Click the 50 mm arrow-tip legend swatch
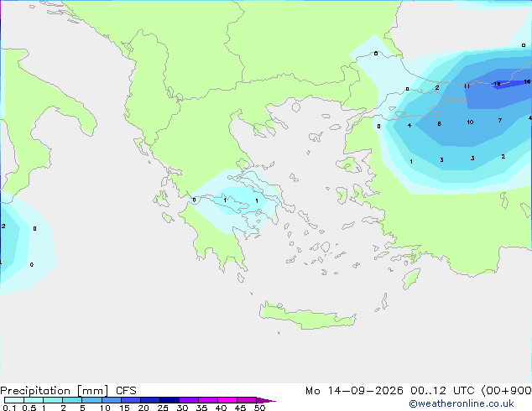Viewport: 532px width, 411px height. click(266, 400)
